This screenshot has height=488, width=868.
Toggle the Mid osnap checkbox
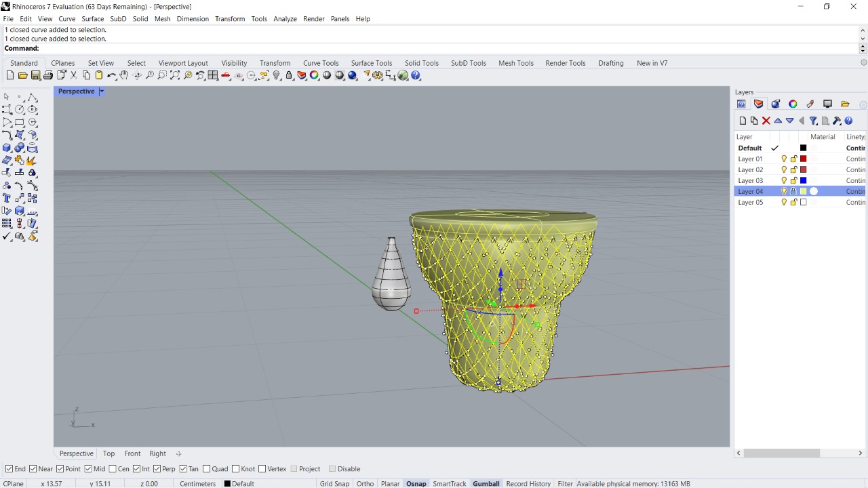pyautogui.click(x=88, y=469)
